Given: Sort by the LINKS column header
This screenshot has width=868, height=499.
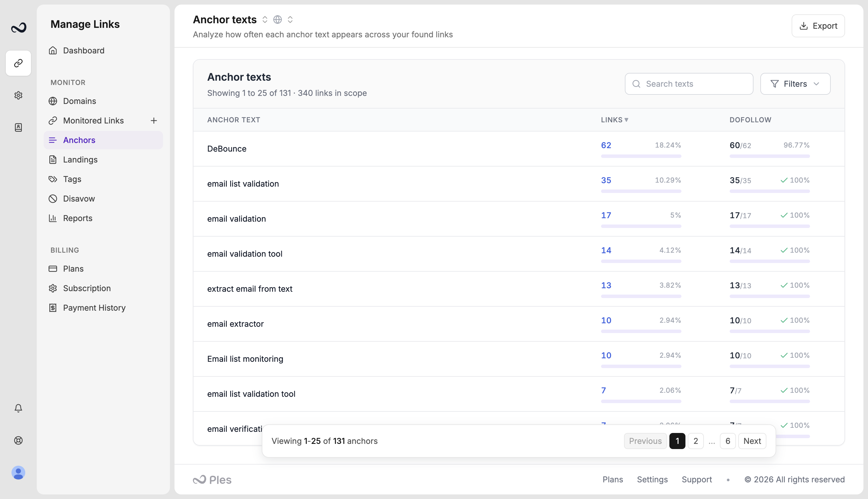Looking at the screenshot, I should (615, 120).
